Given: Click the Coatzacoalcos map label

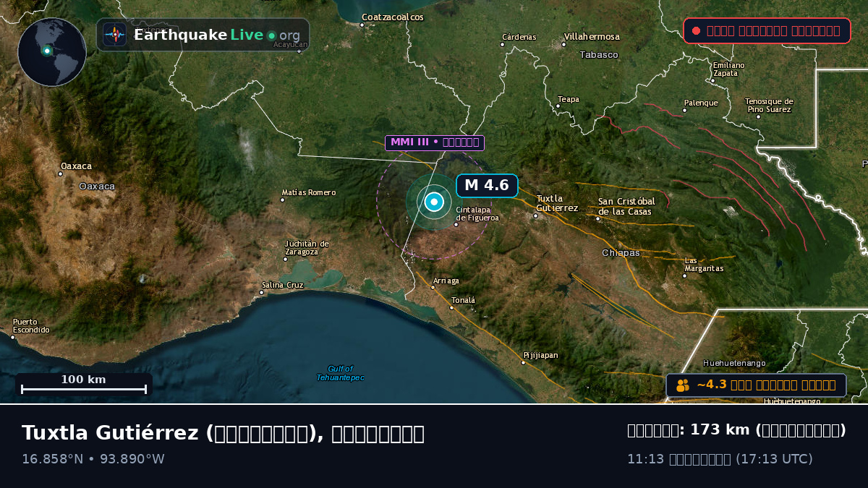Looking at the screenshot, I should pos(393,17).
